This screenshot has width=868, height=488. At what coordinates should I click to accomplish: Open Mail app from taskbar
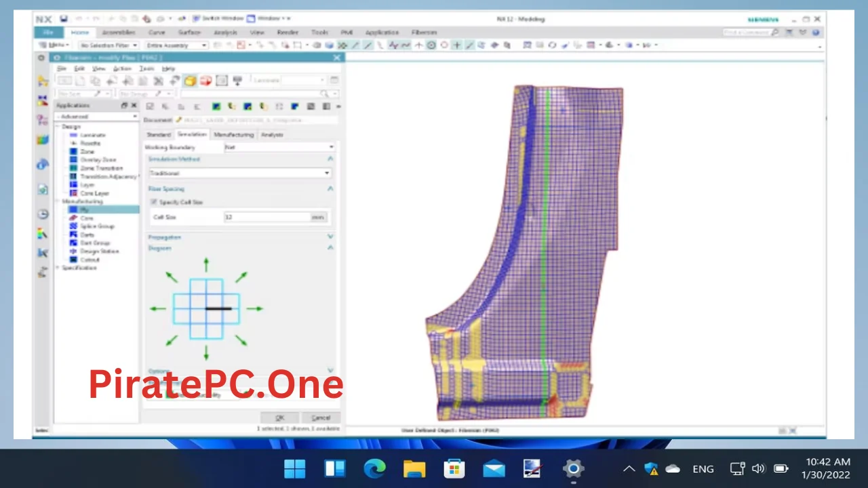point(494,468)
